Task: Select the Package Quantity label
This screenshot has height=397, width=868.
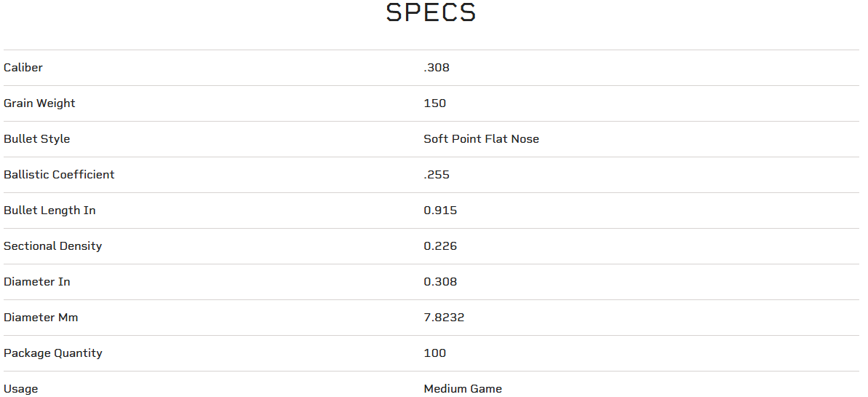Action: coord(53,353)
